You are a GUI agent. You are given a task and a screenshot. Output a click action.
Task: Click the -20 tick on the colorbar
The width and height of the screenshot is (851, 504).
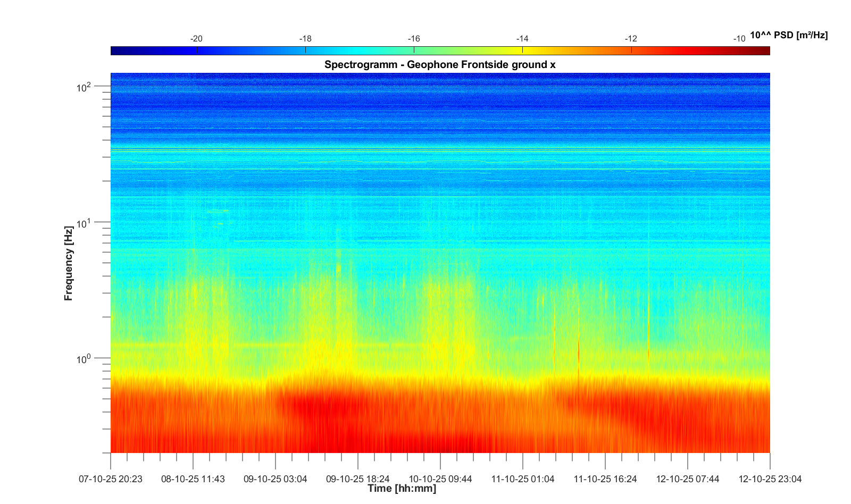point(196,39)
